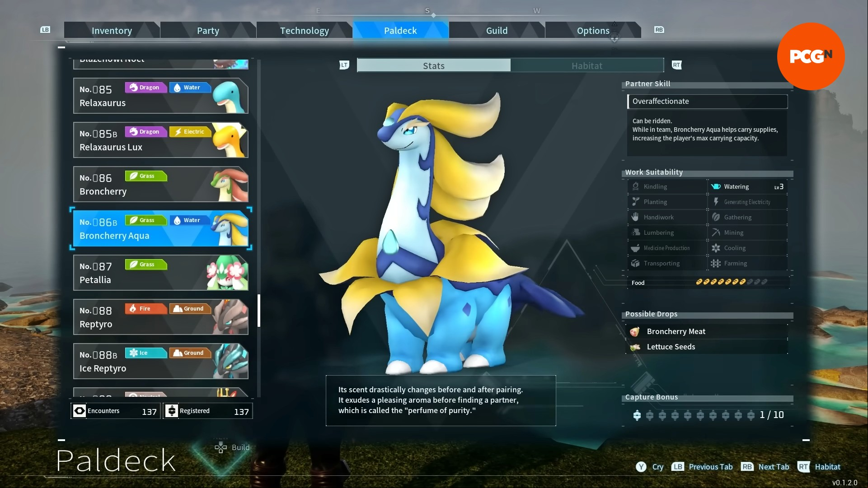Switch to the Habitat sub-tab
Image resolution: width=868 pixels, height=488 pixels.
point(587,65)
